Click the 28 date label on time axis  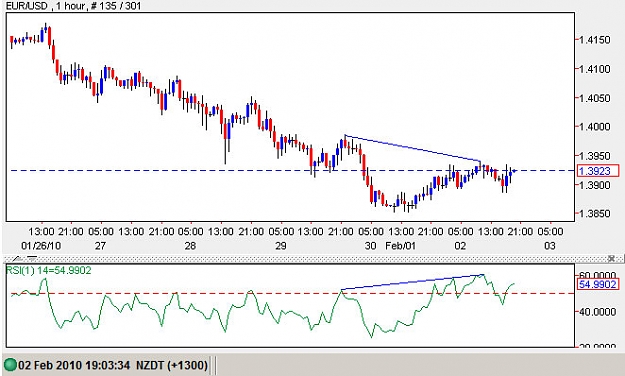coord(190,246)
